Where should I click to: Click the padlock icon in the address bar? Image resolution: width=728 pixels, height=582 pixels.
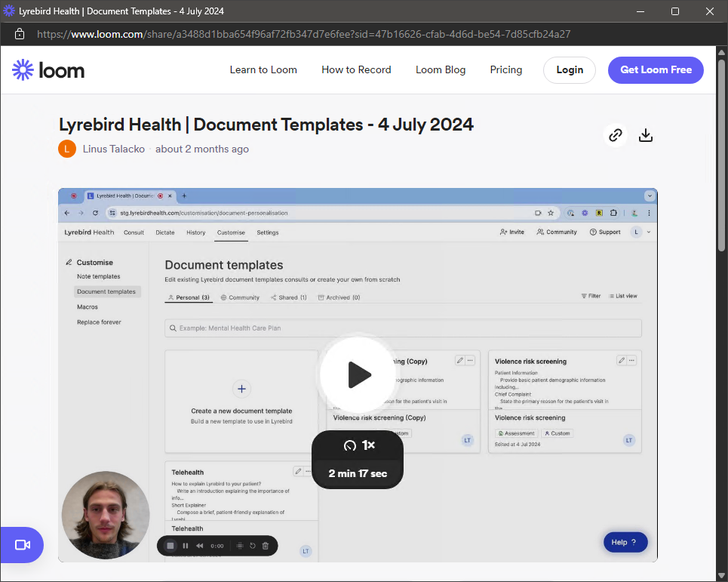pyautogui.click(x=20, y=34)
